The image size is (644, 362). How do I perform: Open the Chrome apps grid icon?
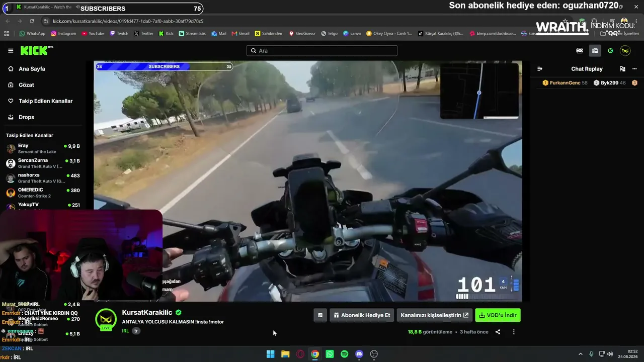point(7,34)
